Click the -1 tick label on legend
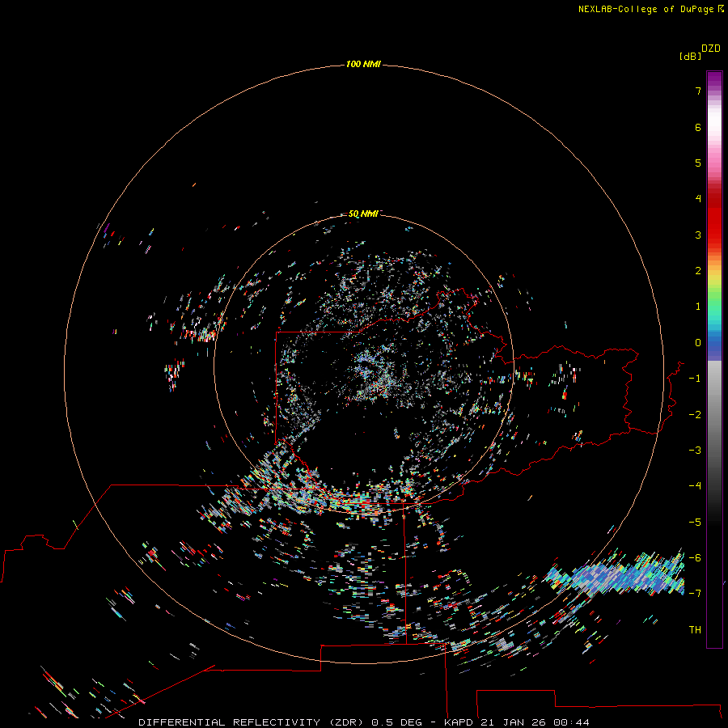 [695, 379]
